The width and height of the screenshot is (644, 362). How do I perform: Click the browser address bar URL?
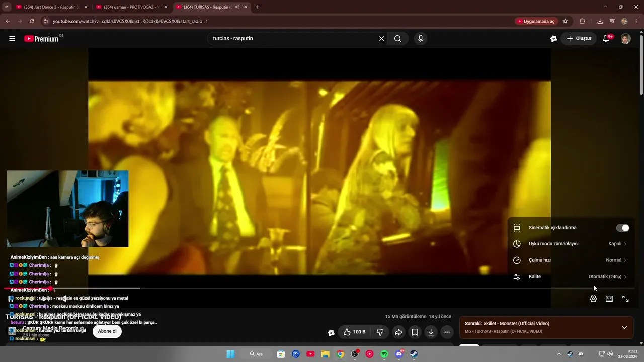click(x=130, y=21)
